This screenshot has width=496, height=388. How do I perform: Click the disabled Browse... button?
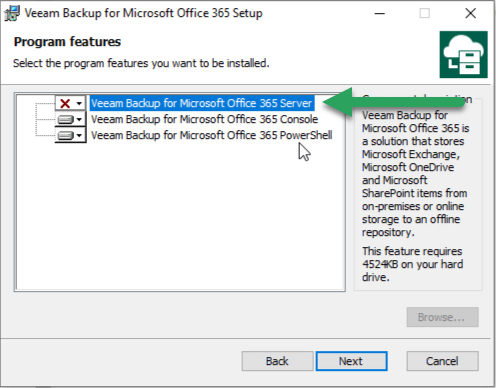coord(442,317)
